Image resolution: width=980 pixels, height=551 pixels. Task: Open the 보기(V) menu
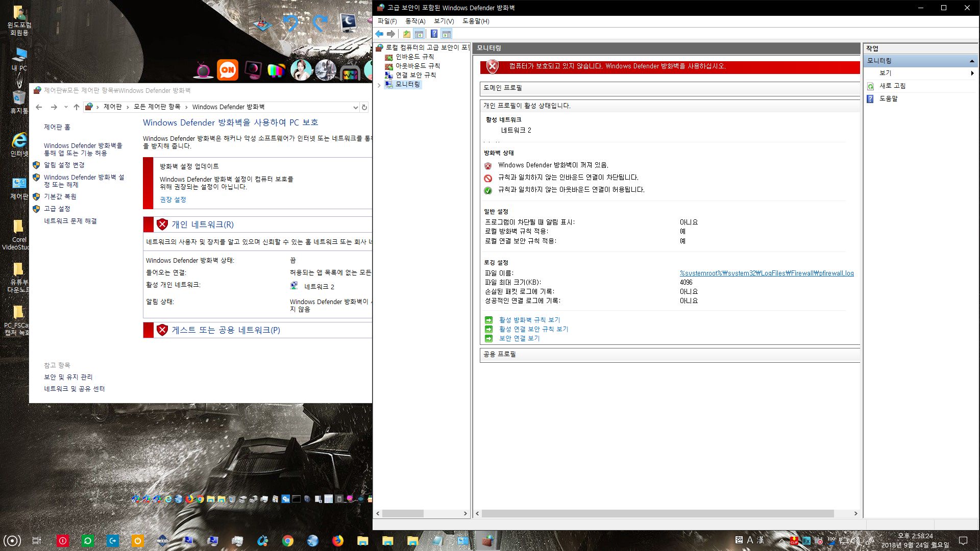point(444,21)
